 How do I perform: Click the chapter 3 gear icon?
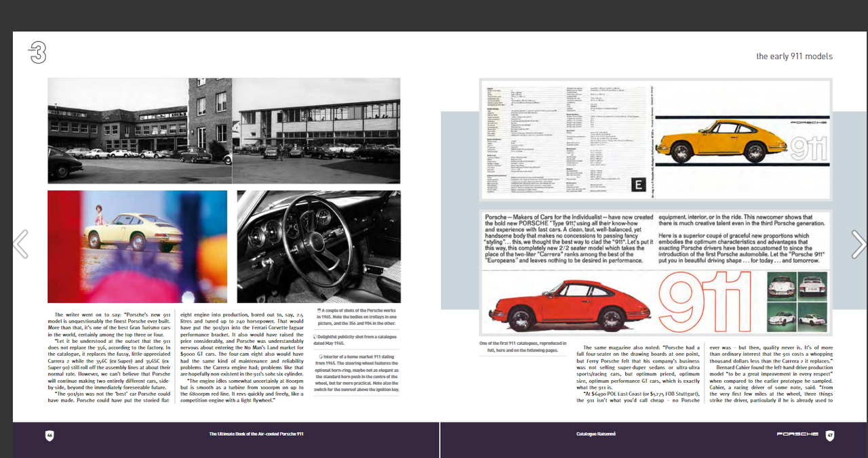[x=37, y=51]
